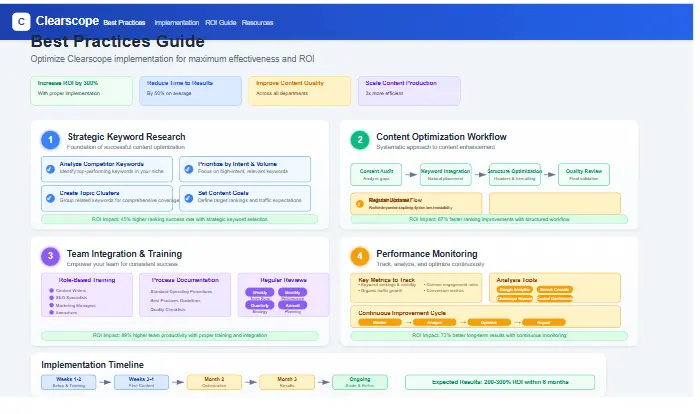This screenshot has height=414, width=700.
Task: Open the Resources nav tab
Action: point(258,22)
